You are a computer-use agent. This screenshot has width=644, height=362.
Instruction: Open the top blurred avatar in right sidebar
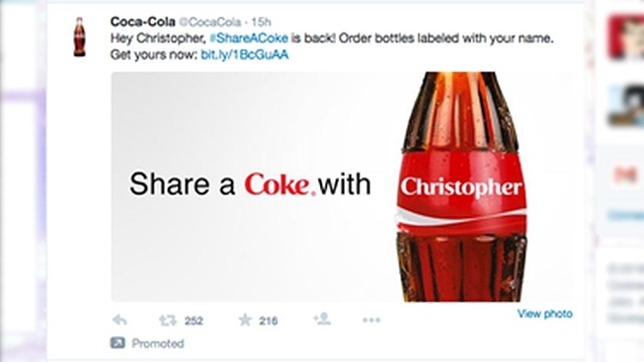click(x=626, y=36)
